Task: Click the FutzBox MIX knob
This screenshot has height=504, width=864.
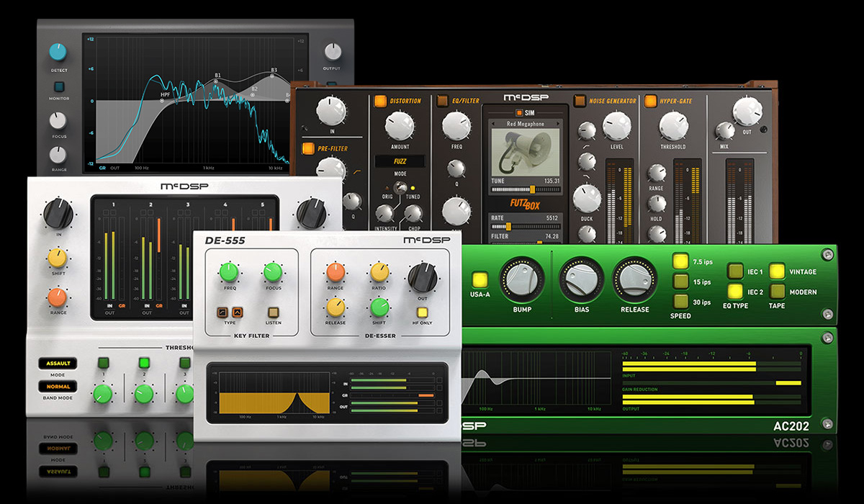Action: coord(724,130)
